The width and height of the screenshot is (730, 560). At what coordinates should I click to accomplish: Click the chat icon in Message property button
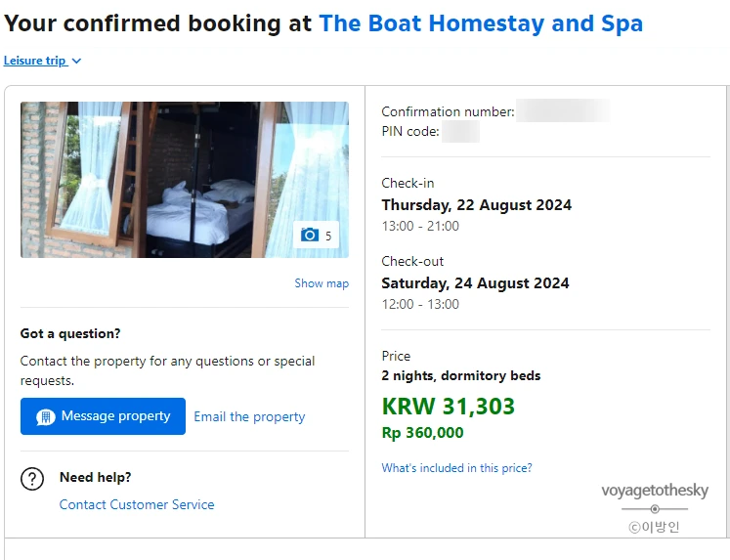(45, 416)
